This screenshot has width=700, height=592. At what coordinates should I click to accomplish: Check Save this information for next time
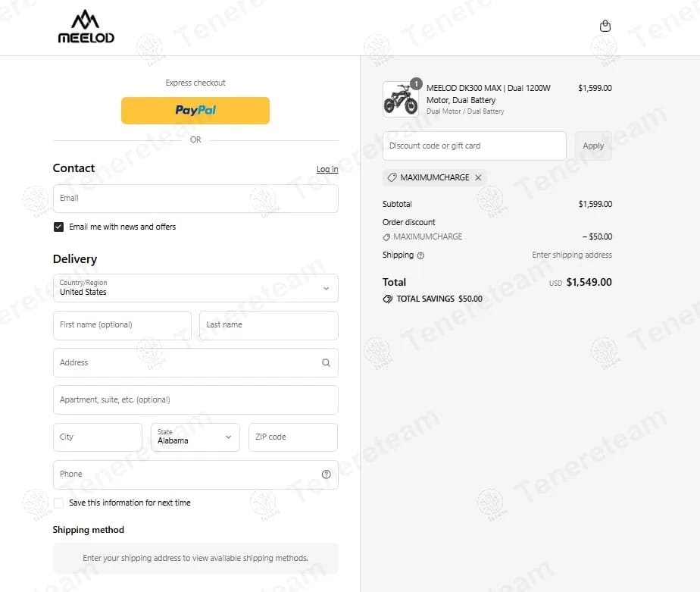58,503
